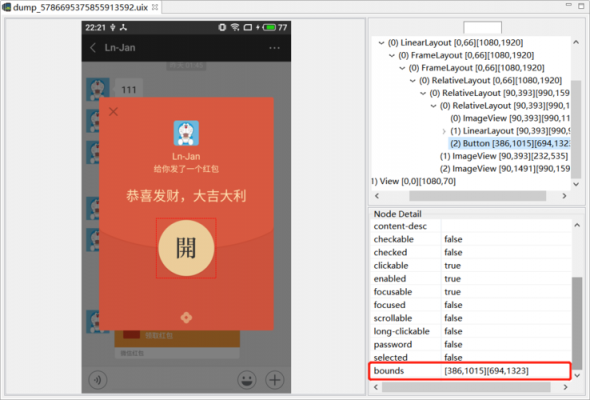590x400 pixels.
Task: Tap the back arrow beside Ln-Jan
Action: point(93,48)
